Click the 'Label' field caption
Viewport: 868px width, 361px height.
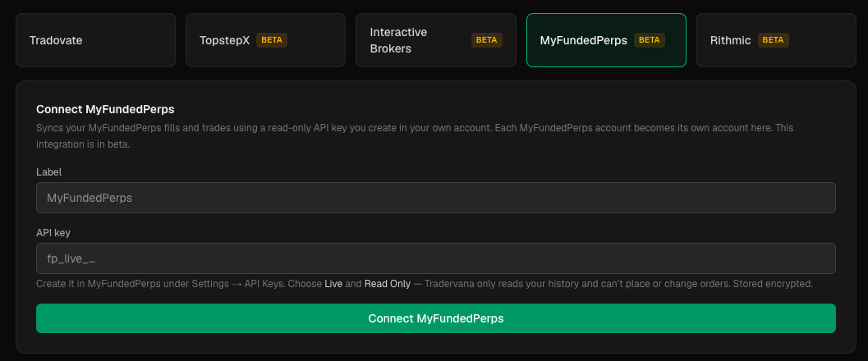pos(48,172)
